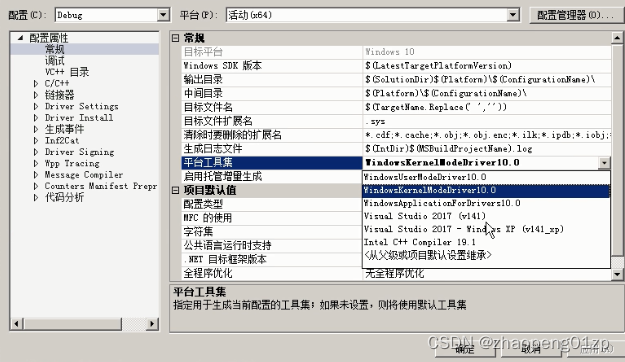Expand the 链接器 tree node

(36, 95)
